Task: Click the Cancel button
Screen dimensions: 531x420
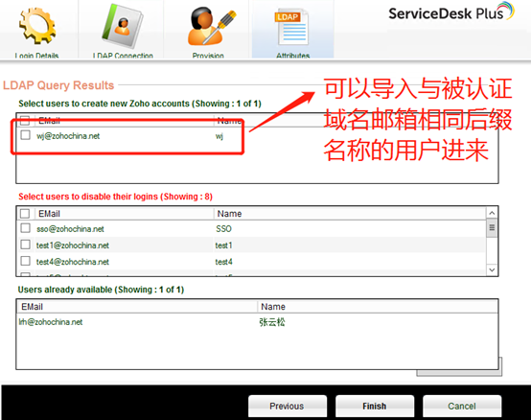Action: [x=462, y=406]
